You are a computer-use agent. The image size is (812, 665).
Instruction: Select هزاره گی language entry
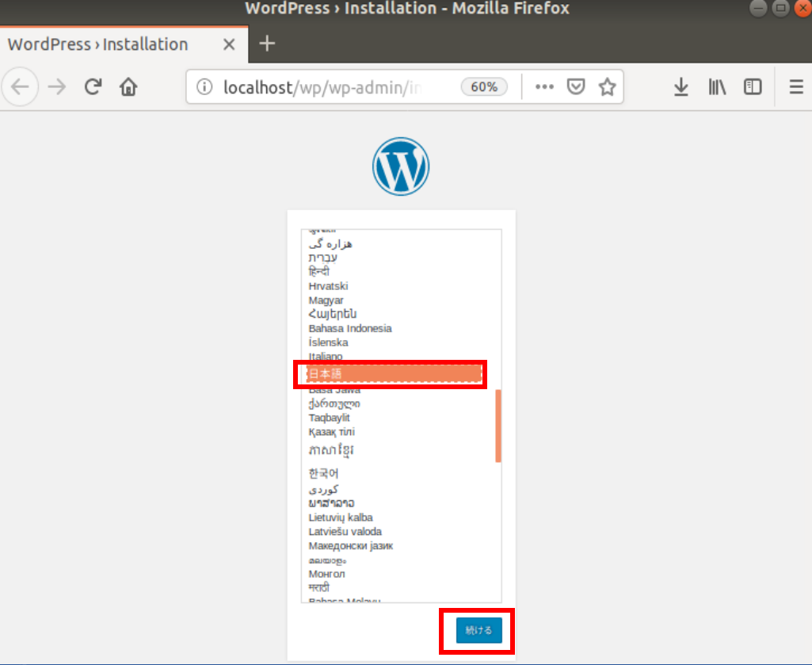(x=330, y=243)
